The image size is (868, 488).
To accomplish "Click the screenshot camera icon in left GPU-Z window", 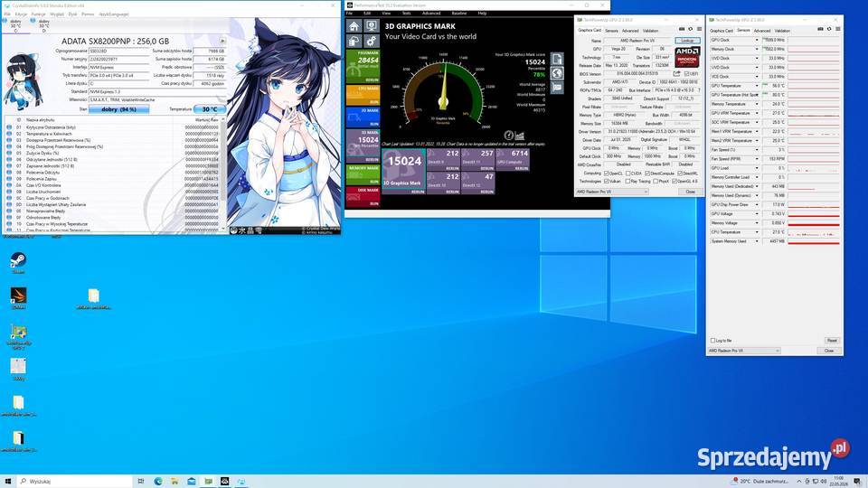I will click(682, 29).
